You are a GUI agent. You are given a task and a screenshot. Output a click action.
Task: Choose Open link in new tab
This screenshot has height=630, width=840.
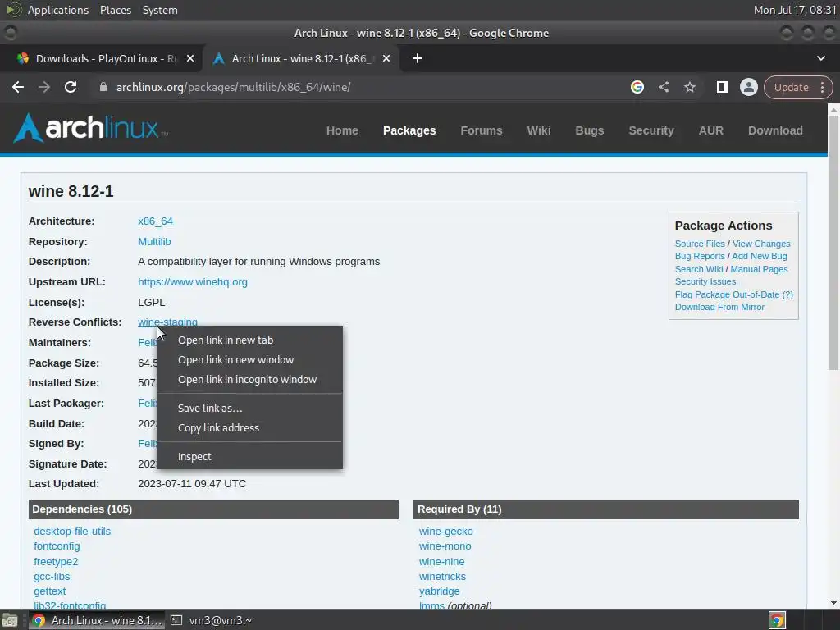249,340
